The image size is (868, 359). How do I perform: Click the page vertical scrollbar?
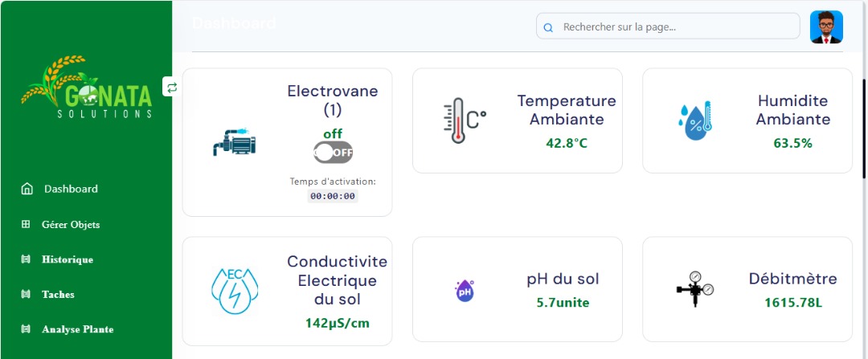tap(864, 129)
